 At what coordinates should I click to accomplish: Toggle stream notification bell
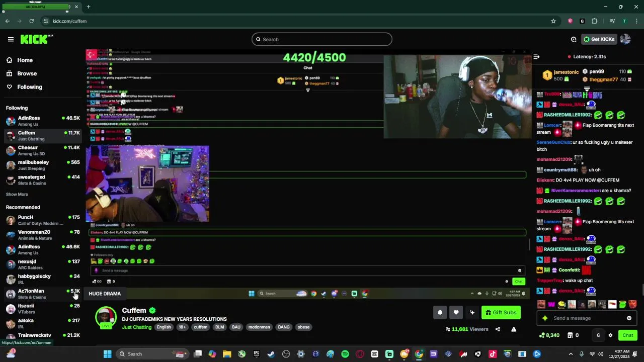click(440, 312)
